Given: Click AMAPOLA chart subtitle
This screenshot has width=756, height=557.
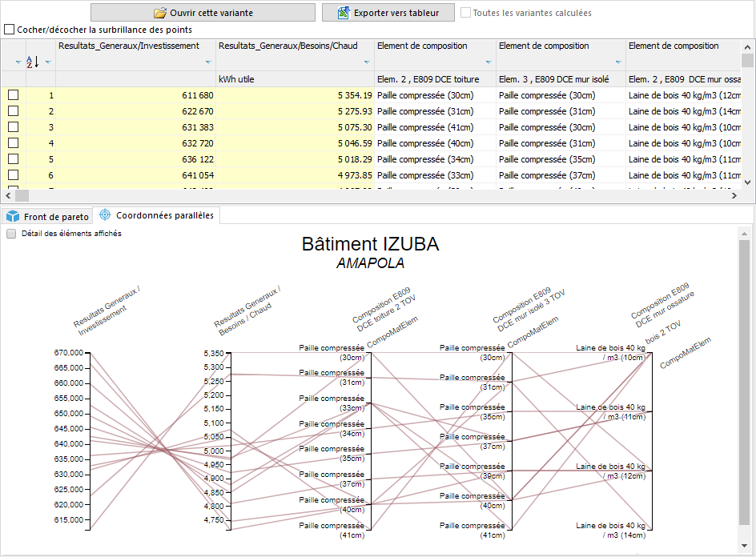Looking at the screenshot, I should coord(370,263).
